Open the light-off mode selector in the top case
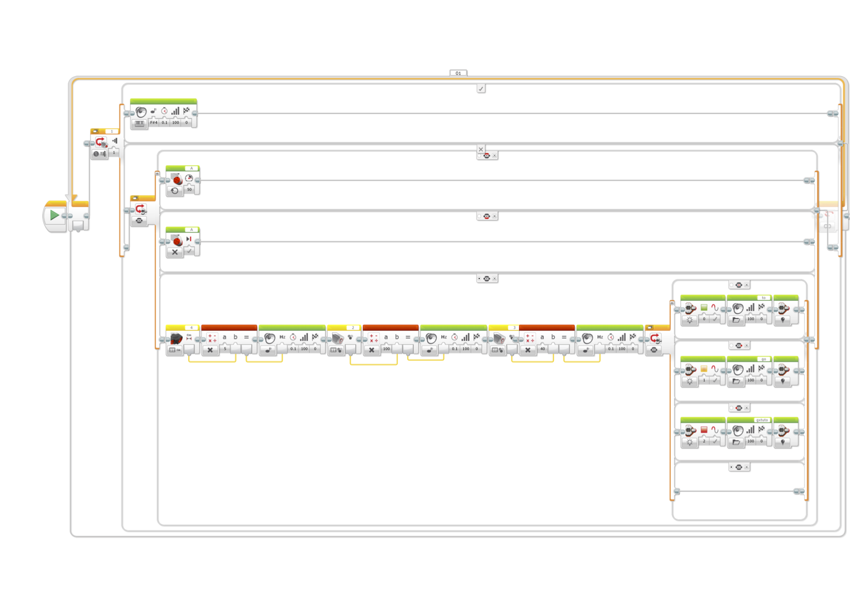The width and height of the screenshot is (868, 613). (782, 320)
